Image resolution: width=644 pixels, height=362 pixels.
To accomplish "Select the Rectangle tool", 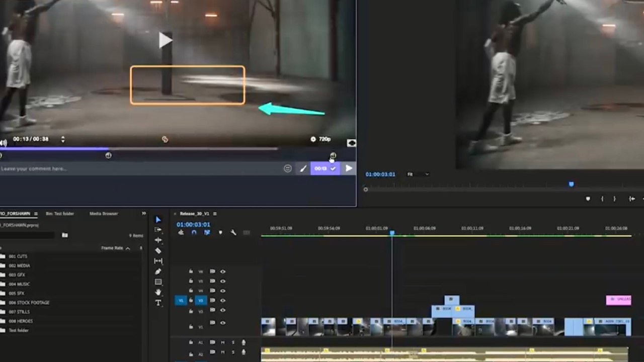I will tap(158, 282).
